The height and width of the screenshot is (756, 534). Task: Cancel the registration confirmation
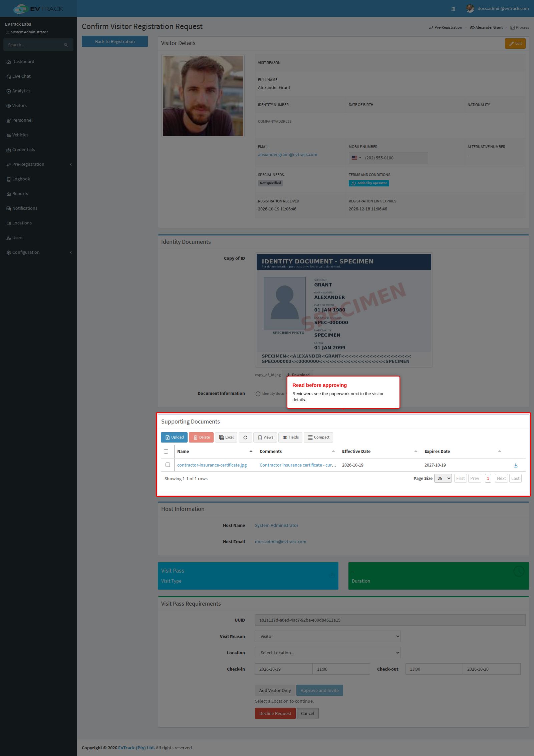pyautogui.click(x=308, y=713)
